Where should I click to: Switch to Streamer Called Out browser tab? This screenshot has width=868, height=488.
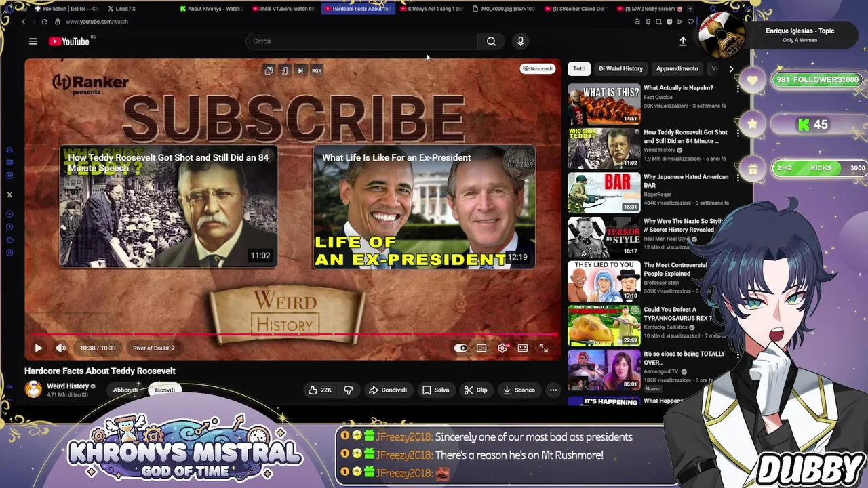(575, 9)
